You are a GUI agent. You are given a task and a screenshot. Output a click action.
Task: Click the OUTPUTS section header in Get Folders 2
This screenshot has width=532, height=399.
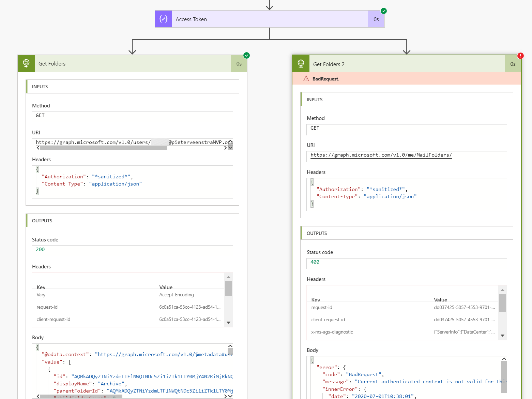(407, 233)
